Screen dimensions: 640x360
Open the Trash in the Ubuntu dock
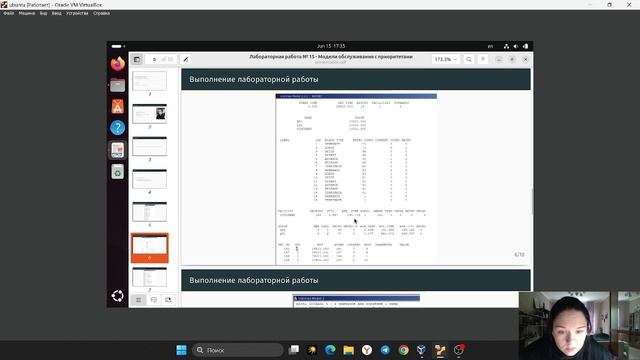(118, 171)
